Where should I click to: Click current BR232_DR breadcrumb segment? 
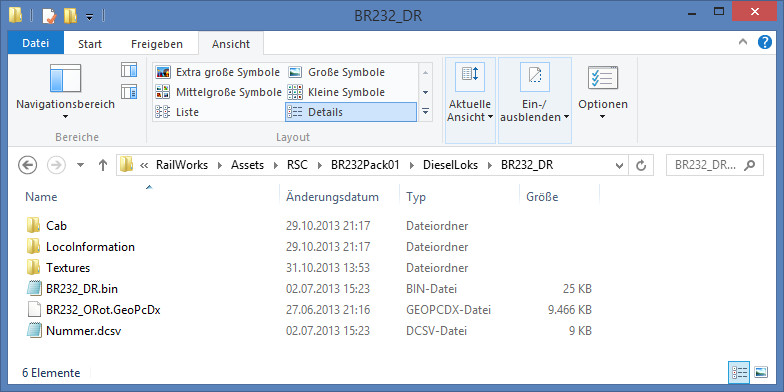tap(527, 165)
